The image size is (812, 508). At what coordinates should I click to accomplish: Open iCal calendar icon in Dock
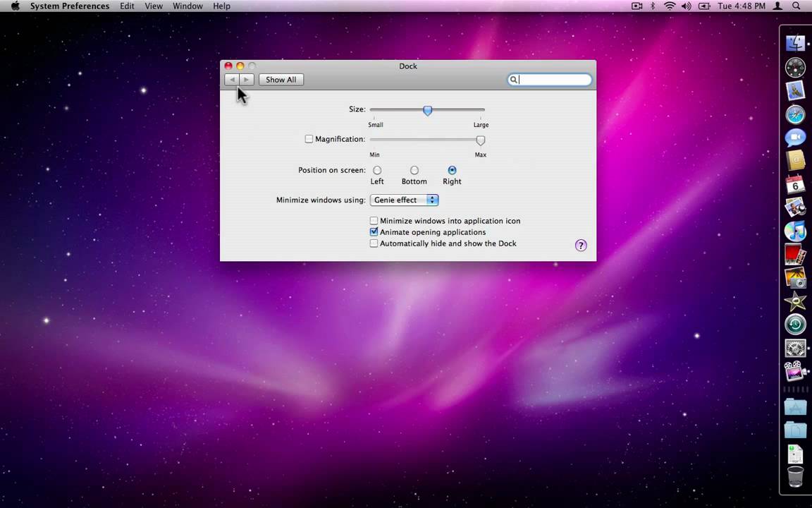pyautogui.click(x=795, y=185)
